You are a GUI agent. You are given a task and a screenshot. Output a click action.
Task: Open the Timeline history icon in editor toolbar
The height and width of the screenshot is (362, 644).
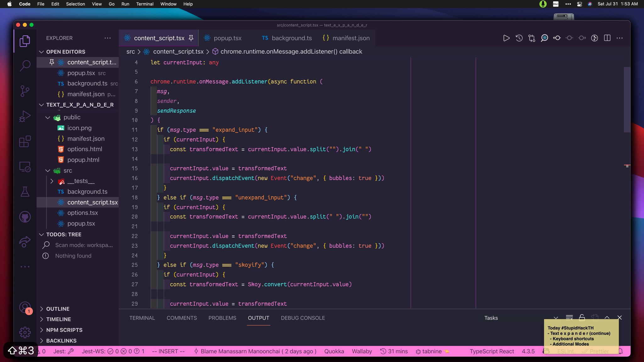[x=519, y=38]
